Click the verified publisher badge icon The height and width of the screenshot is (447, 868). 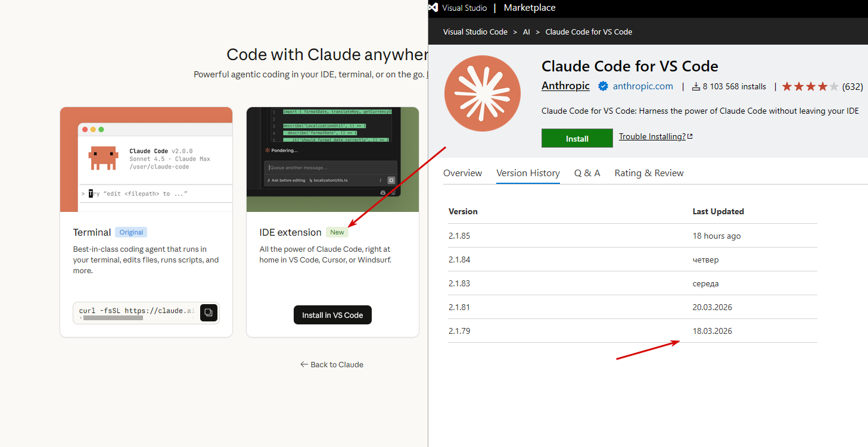tap(603, 86)
